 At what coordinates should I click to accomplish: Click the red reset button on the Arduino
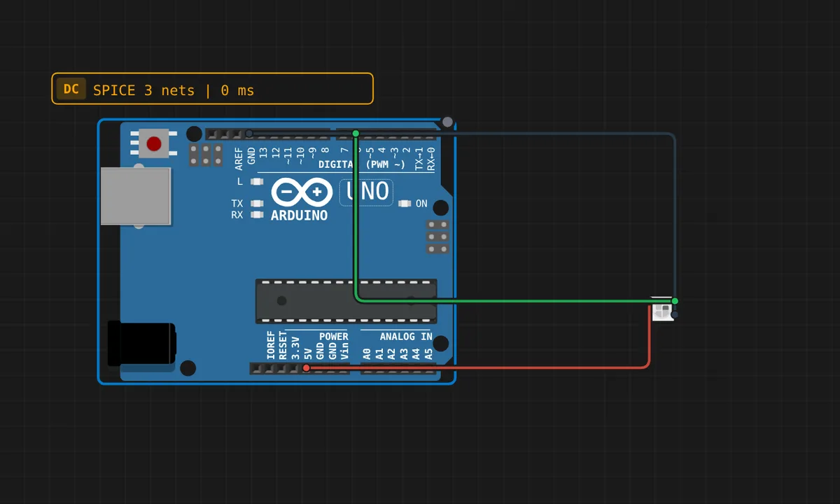click(x=154, y=144)
